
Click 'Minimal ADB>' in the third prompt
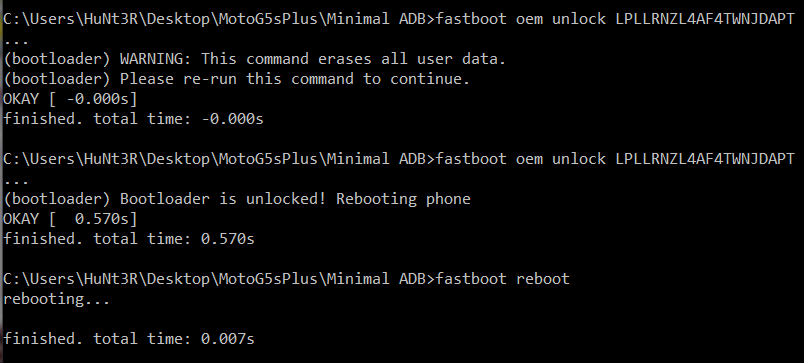pyautogui.click(x=381, y=279)
